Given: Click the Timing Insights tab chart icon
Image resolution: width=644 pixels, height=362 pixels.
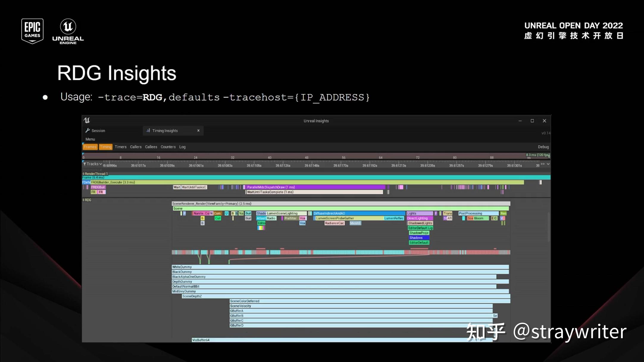Looking at the screenshot, I should 148,130.
